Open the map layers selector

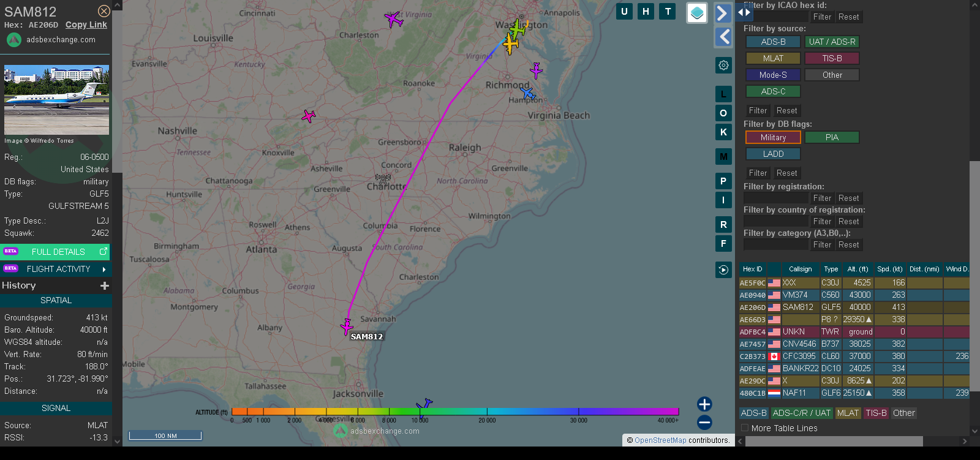[x=697, y=13]
